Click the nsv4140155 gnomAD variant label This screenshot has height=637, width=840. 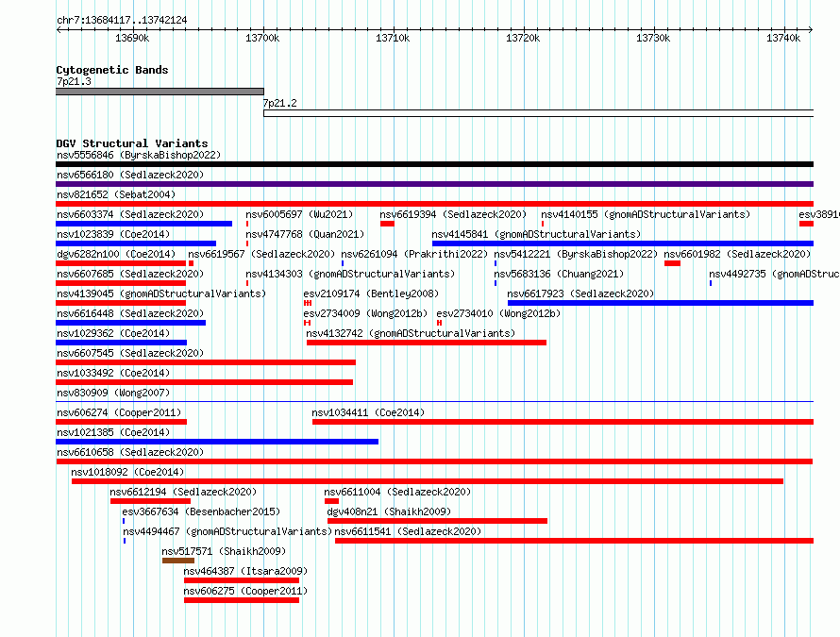point(646,215)
